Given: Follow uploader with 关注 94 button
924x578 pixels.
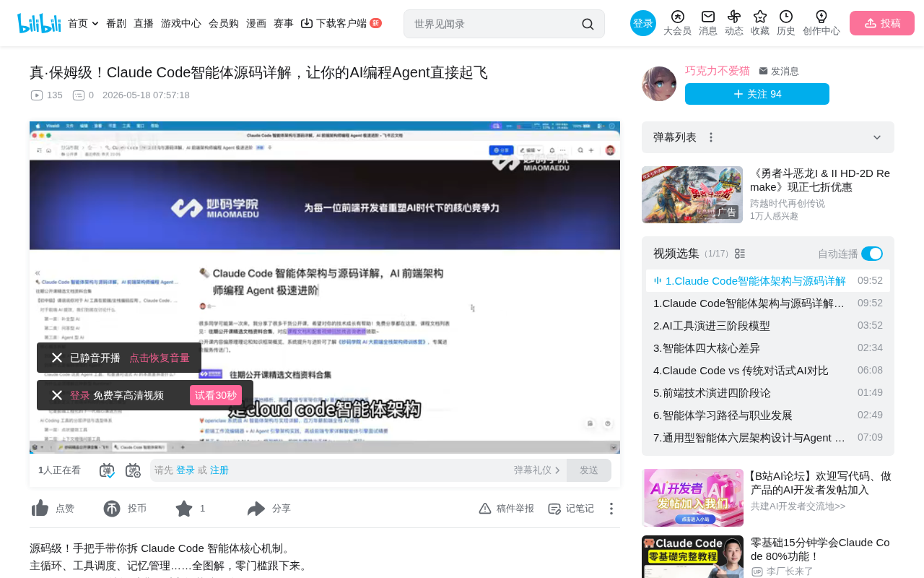Looking at the screenshot, I should pos(757,94).
